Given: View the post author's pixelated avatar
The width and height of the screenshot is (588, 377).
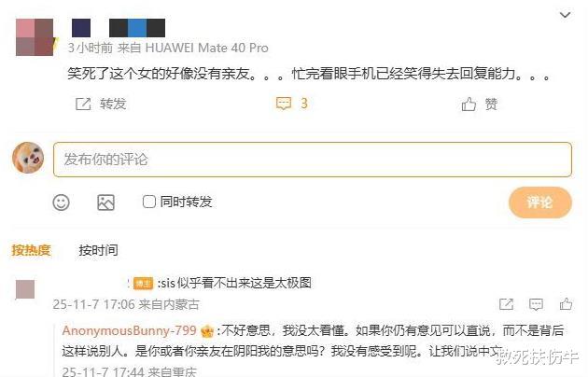Looking at the screenshot, I should tap(35, 37).
